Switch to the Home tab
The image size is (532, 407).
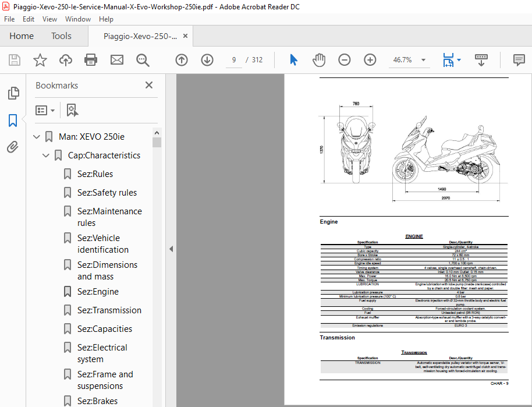[x=22, y=36]
